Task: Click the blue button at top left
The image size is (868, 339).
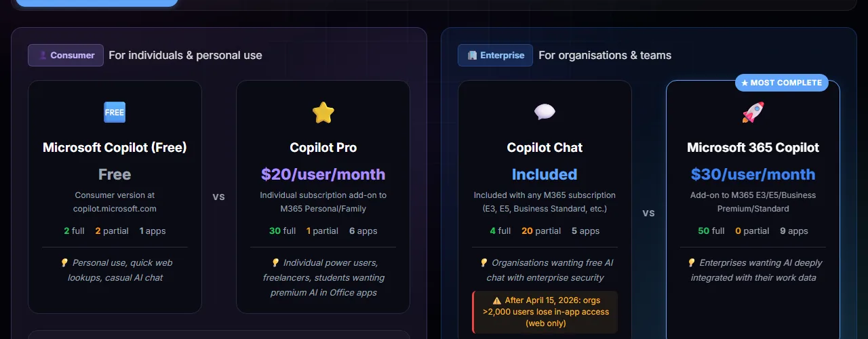Action: (96, 3)
